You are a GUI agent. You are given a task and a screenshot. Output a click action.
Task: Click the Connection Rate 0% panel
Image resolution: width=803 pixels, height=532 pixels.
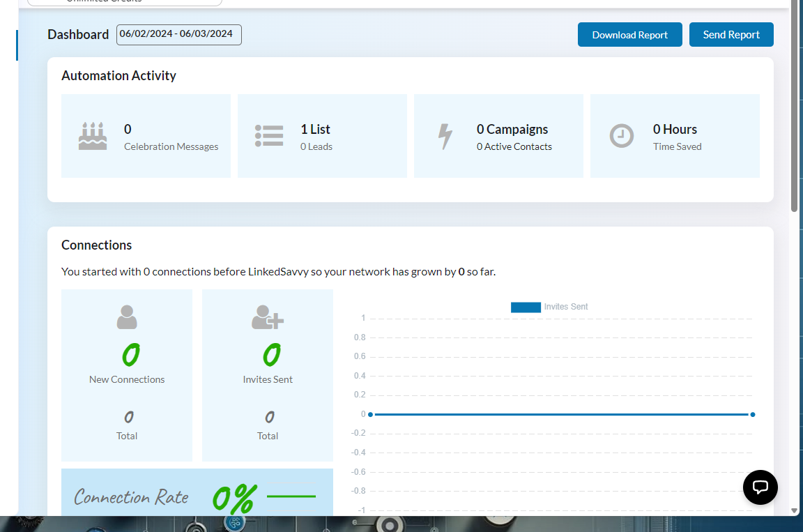(197, 496)
